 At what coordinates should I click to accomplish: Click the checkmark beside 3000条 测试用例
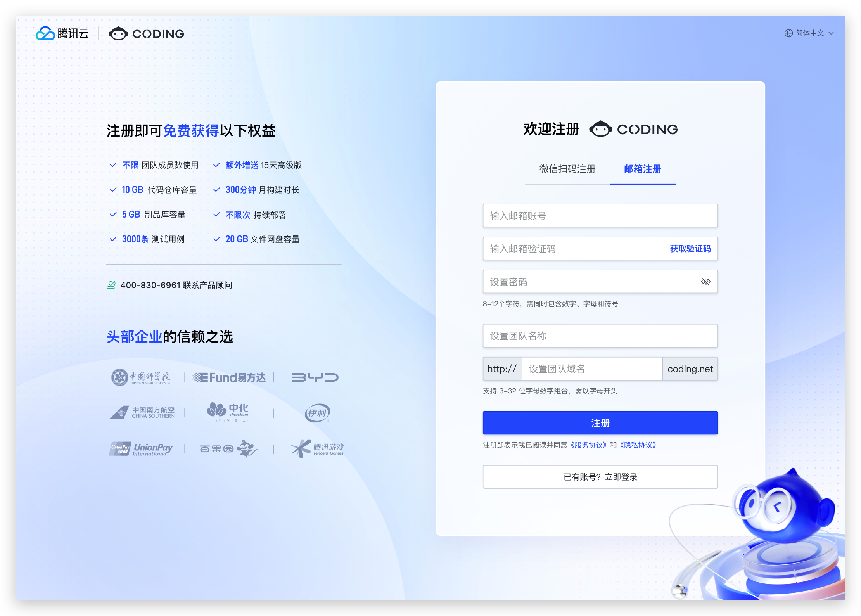(113, 239)
